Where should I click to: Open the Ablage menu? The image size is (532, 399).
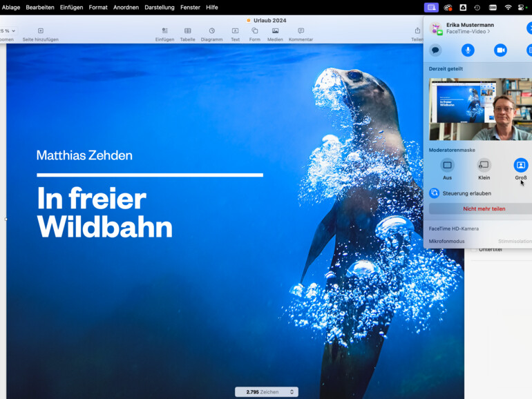click(x=11, y=7)
